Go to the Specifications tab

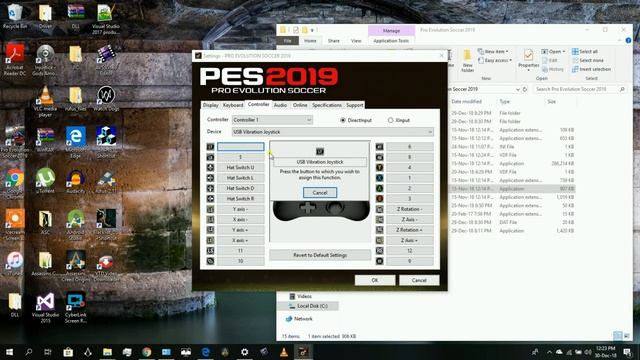(x=327, y=105)
